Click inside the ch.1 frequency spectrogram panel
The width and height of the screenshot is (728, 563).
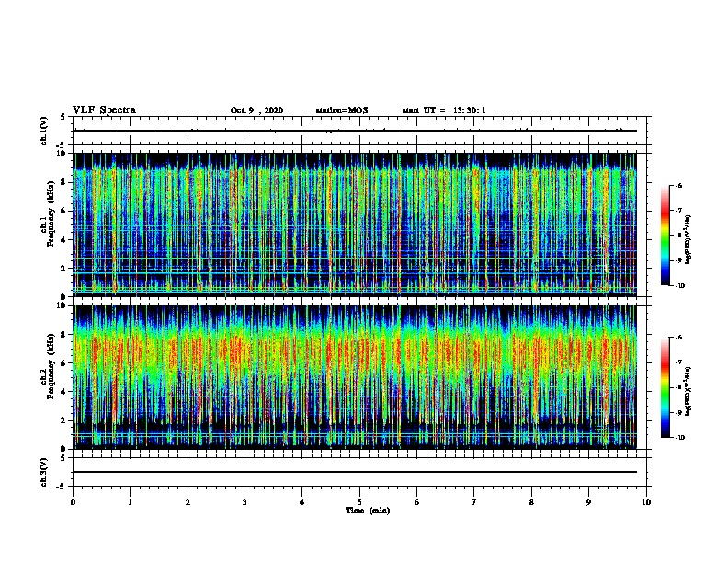point(359,224)
